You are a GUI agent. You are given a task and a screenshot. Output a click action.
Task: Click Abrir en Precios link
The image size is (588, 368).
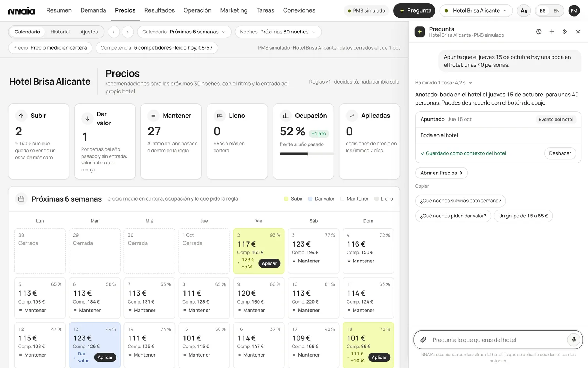[441, 173]
